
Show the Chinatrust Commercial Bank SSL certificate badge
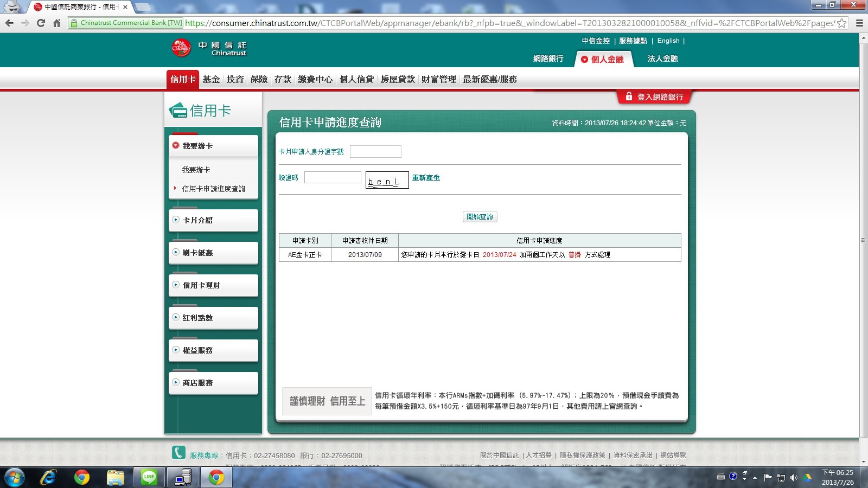pos(126,23)
